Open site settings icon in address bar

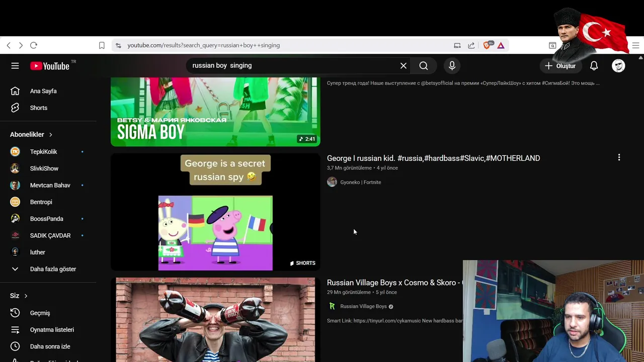point(118,45)
